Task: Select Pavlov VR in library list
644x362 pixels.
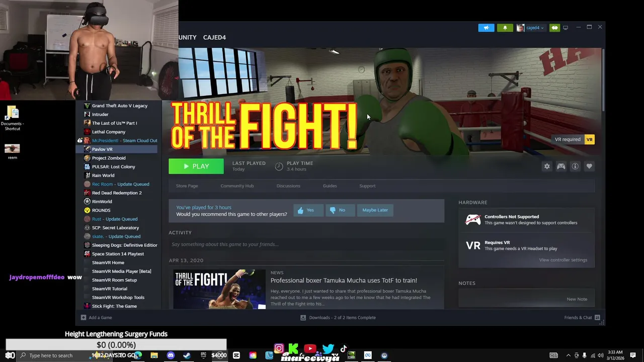Action: tap(102, 149)
